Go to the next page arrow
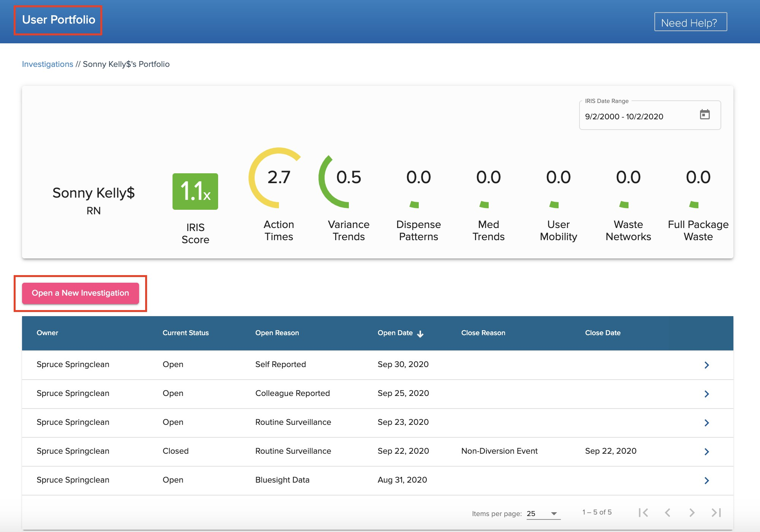Screen dimensions: 760x532 (x=692, y=513)
